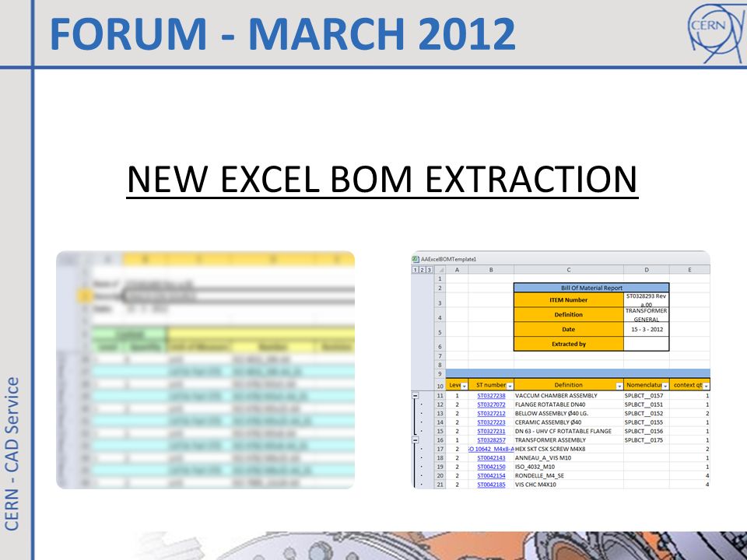This screenshot has width=747, height=560.
Task: Select row 1 header
Action: coord(440,279)
